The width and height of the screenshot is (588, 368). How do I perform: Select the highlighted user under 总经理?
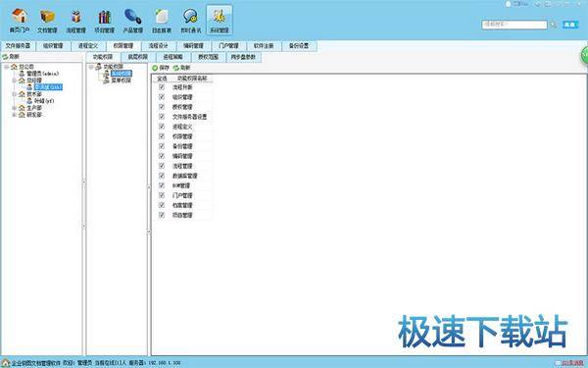point(48,87)
